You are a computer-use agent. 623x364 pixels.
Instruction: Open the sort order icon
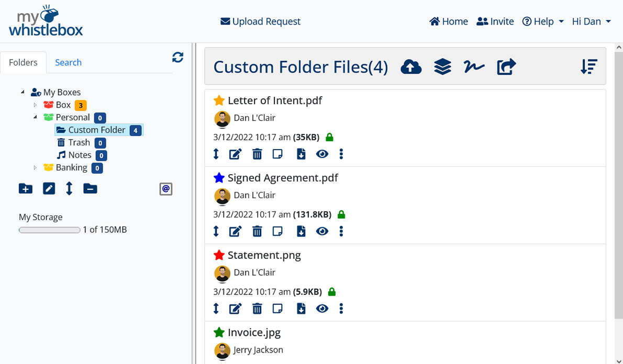click(589, 67)
